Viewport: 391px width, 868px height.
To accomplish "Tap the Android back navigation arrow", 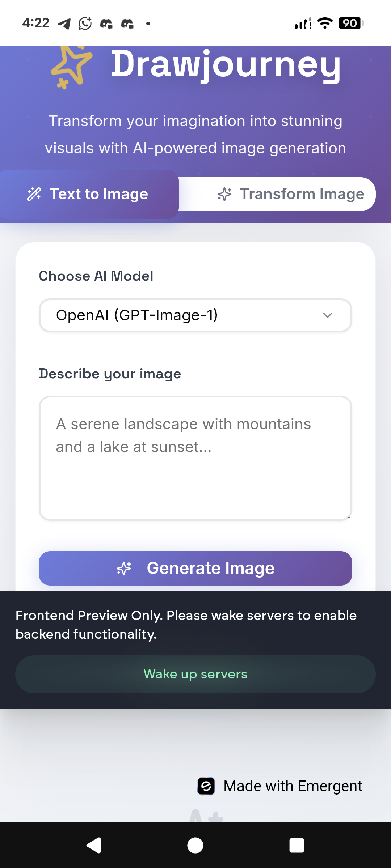I will 93,845.
